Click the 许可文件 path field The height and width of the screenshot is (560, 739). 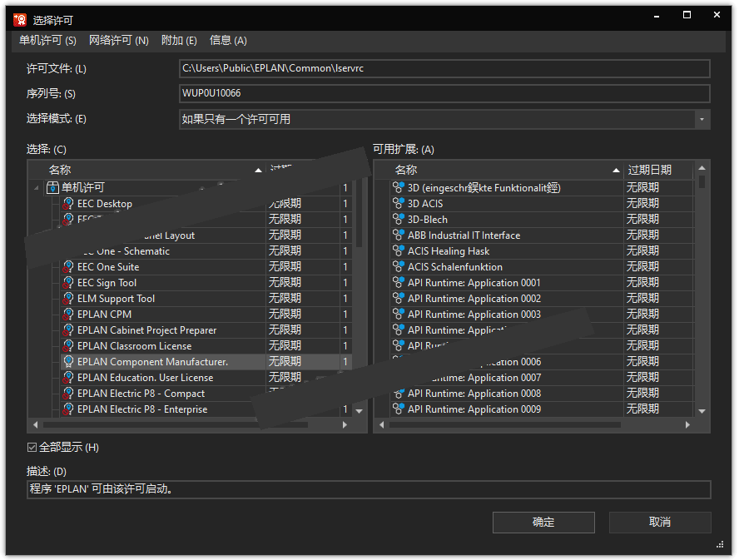[444, 68]
